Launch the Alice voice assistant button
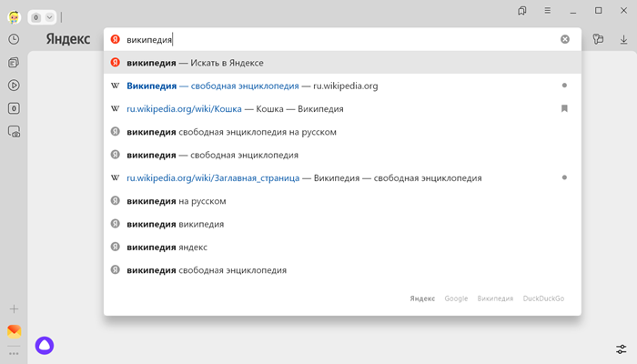 pos(45,346)
